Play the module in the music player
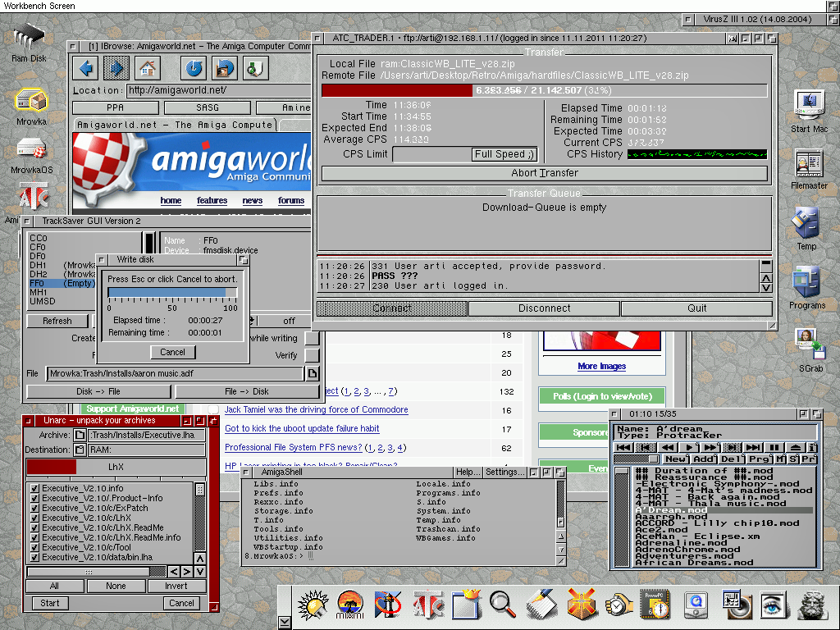 [688, 447]
